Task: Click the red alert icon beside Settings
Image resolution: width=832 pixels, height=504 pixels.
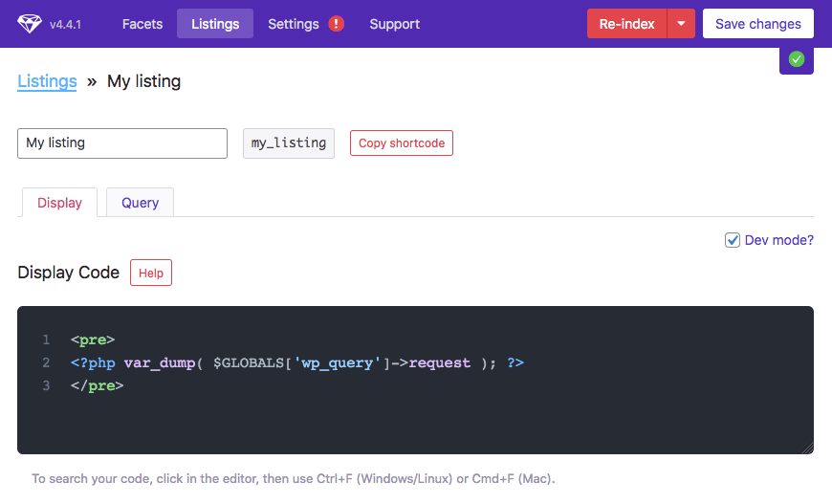Action: tap(336, 24)
